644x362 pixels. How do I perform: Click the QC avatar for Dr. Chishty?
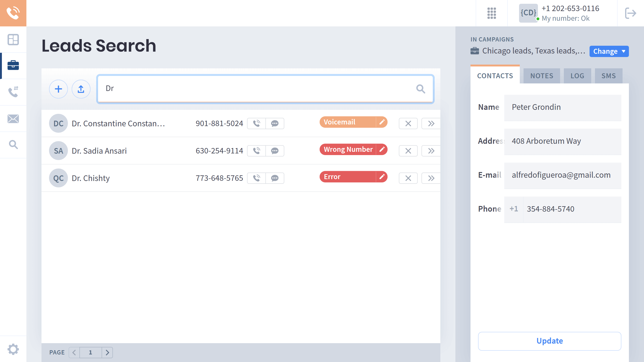coord(58,178)
